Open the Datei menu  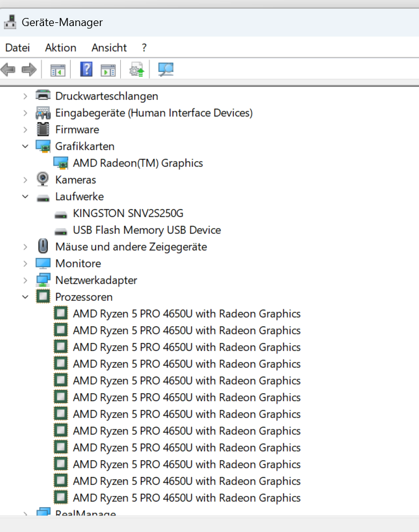click(17, 48)
